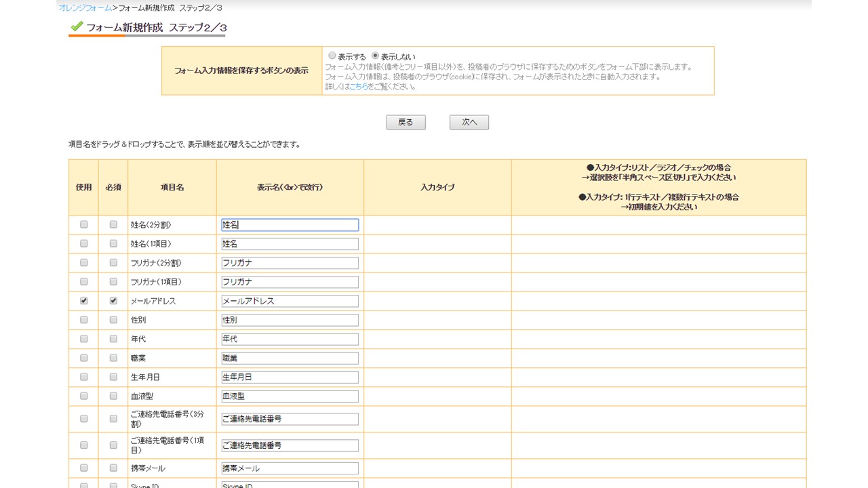Click the 次へ button
This screenshot has width=868, height=488.
[x=469, y=122]
